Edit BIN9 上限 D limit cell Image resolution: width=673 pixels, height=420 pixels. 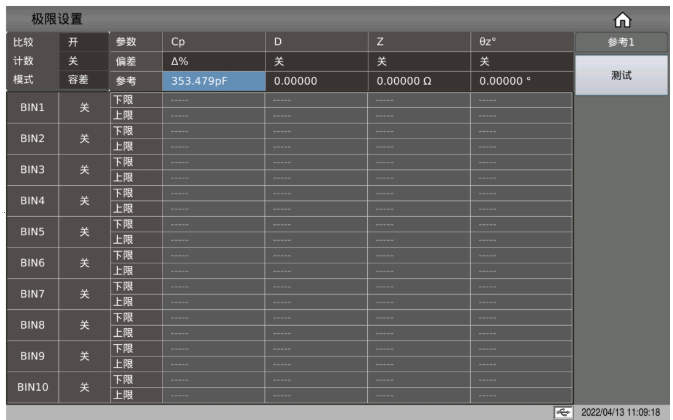[x=316, y=364]
